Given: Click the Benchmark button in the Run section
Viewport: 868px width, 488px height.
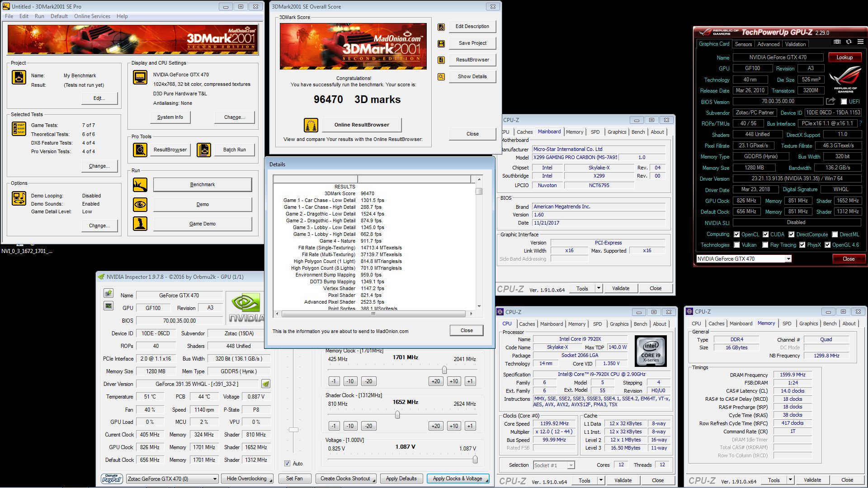Looking at the screenshot, I should point(203,184).
